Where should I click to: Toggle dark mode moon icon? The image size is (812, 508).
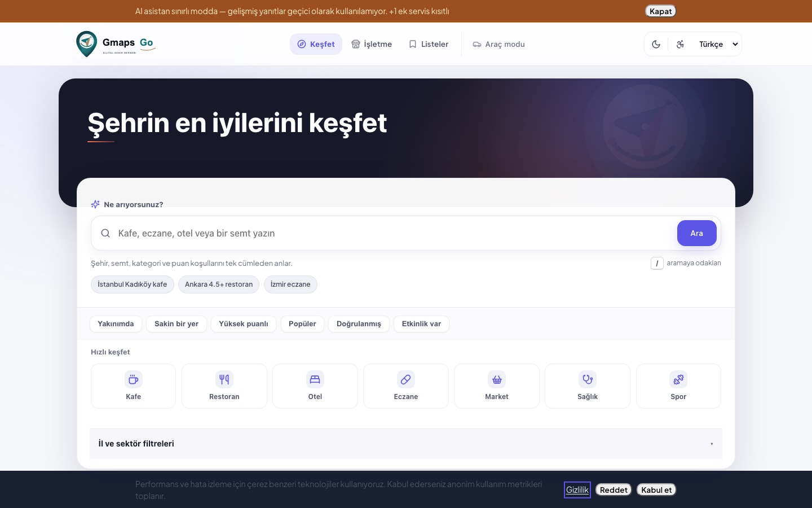pos(656,44)
